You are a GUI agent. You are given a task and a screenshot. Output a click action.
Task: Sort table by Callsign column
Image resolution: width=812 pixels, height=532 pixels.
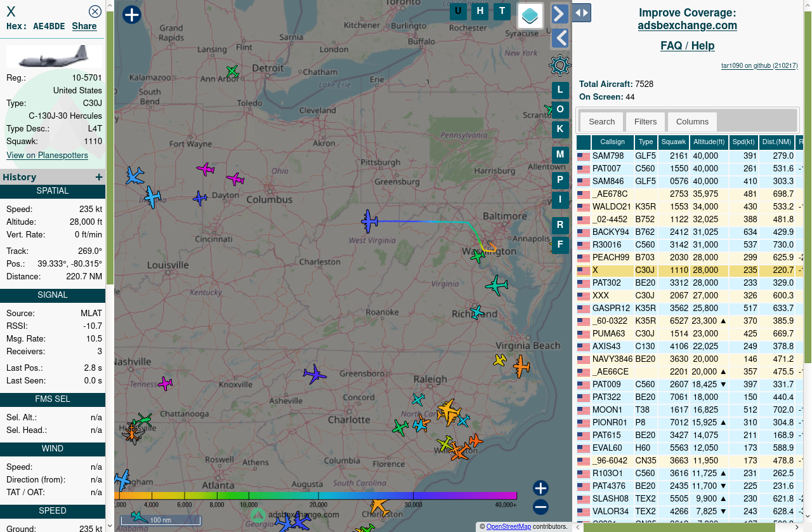612,142
